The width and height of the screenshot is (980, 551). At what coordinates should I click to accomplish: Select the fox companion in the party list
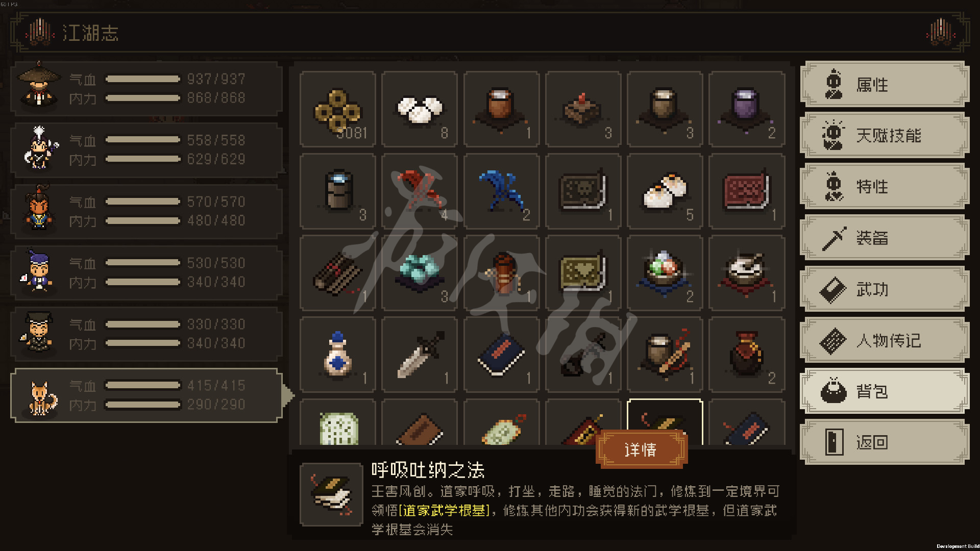point(146,395)
